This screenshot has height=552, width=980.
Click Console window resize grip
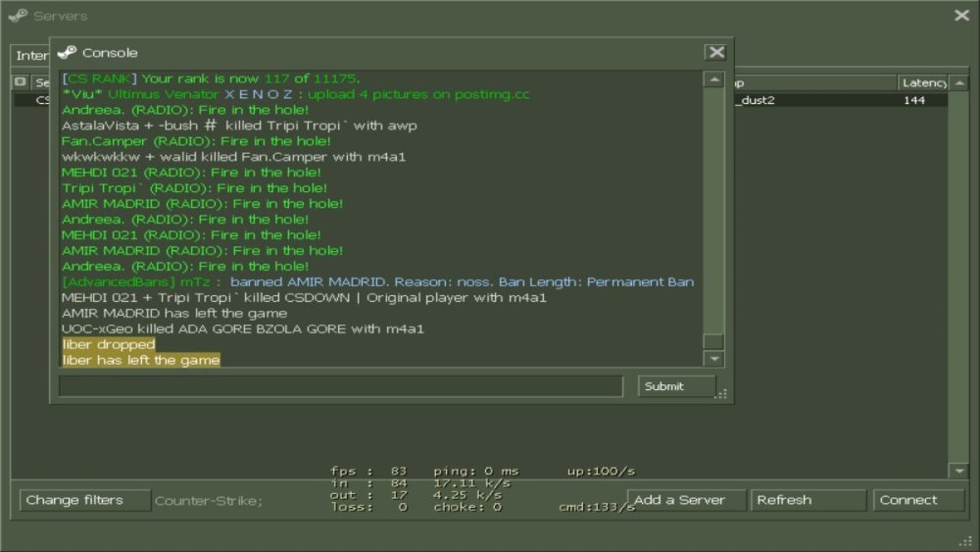722,394
